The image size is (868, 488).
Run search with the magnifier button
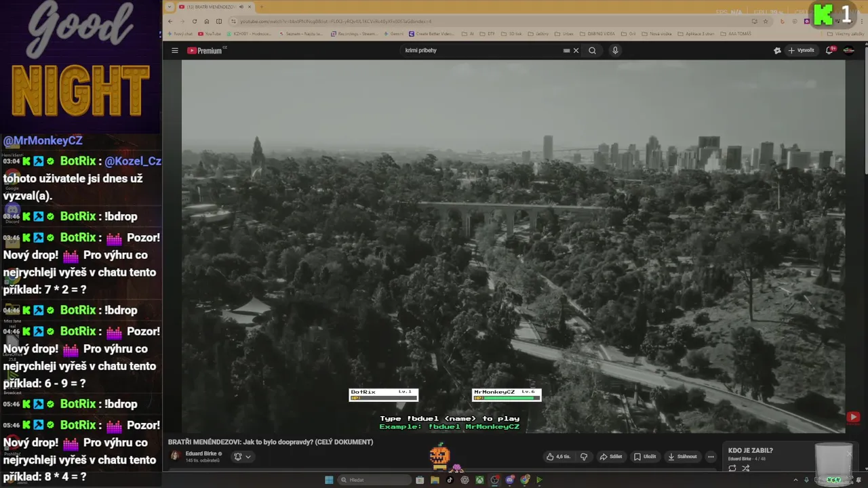[x=592, y=50]
